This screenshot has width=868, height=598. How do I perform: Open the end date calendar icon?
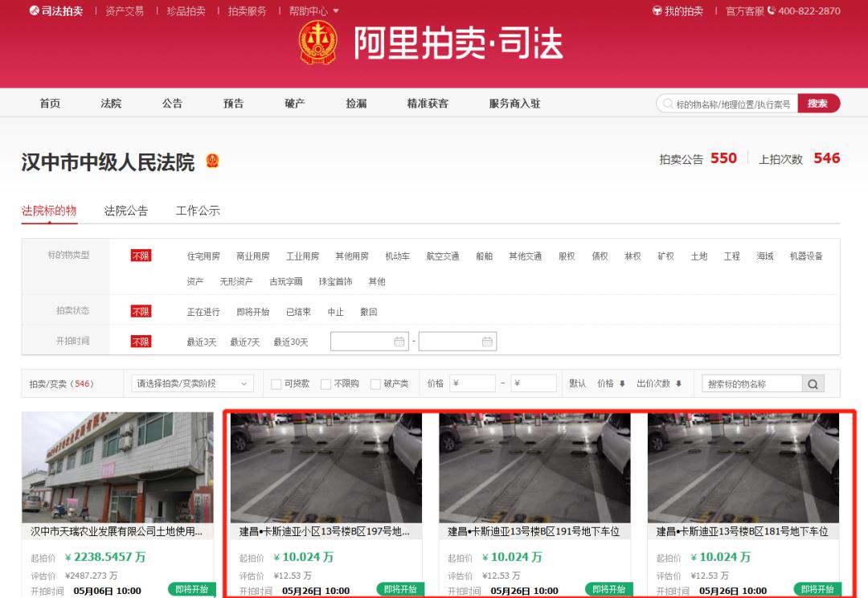487,342
